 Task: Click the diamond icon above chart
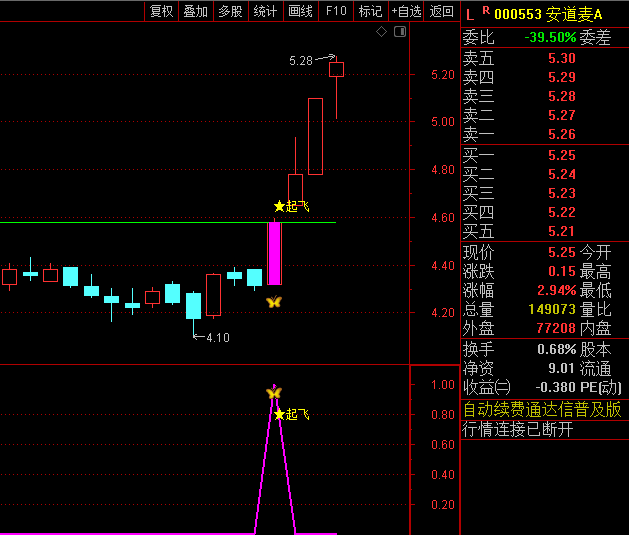click(x=381, y=31)
